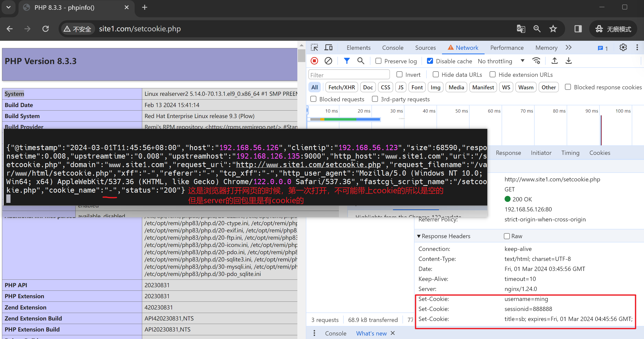The width and height of the screenshot is (644, 339).
Task: Open the Cookies tab of request
Action: click(x=600, y=153)
